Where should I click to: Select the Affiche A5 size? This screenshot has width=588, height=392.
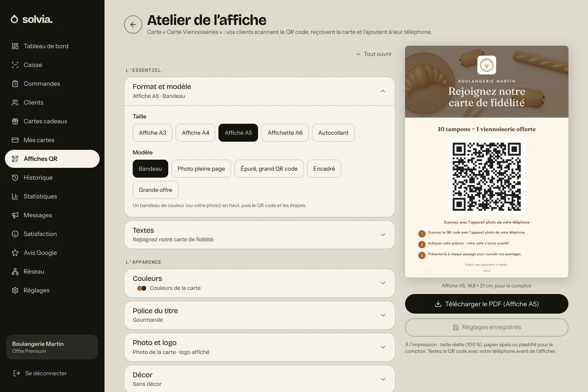click(238, 133)
